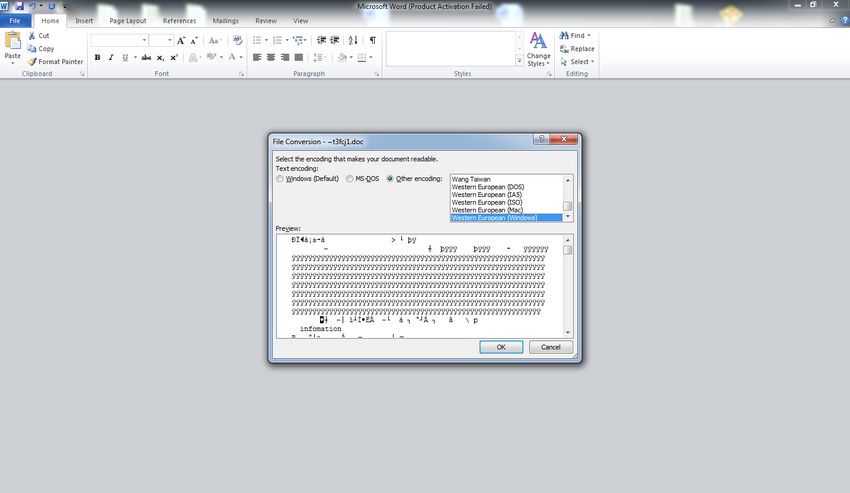Select Windows (Default) encoding radio
This screenshot has height=493, width=850.
click(280, 179)
